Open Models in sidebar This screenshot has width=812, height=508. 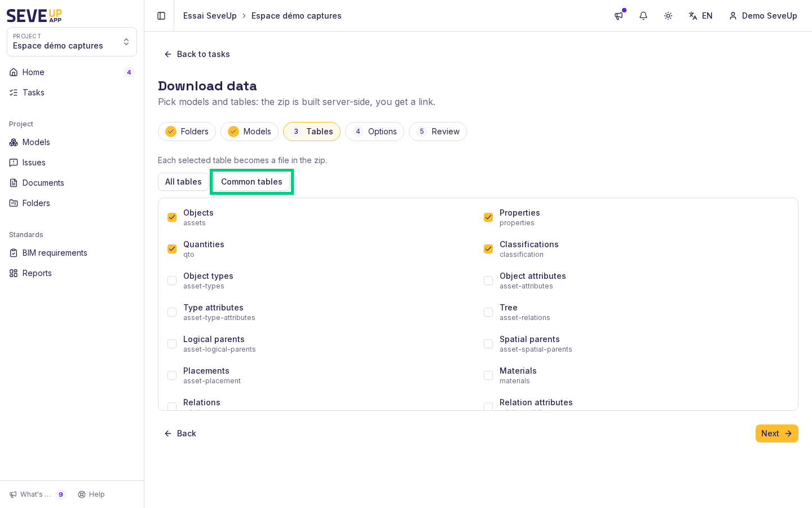pyautogui.click(x=72, y=142)
